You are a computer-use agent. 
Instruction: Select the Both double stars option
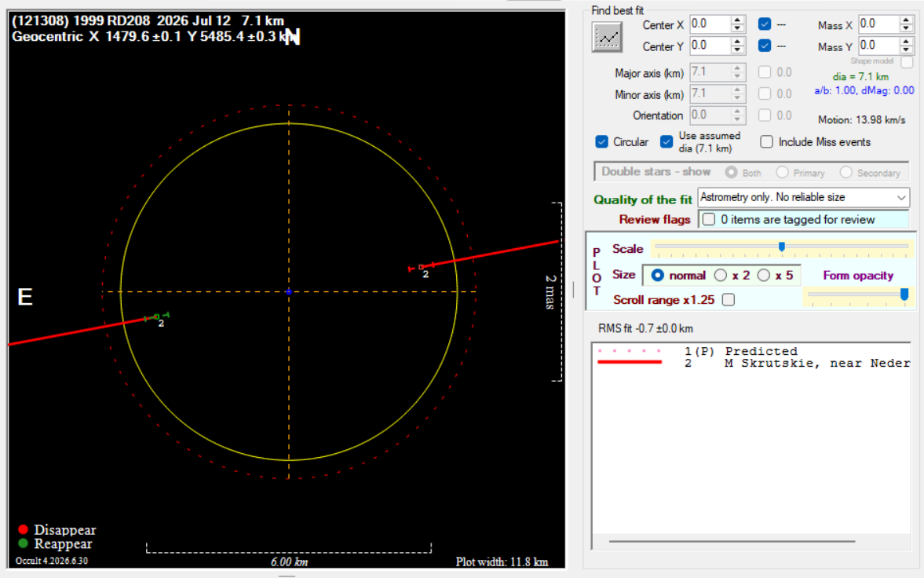coord(732,172)
